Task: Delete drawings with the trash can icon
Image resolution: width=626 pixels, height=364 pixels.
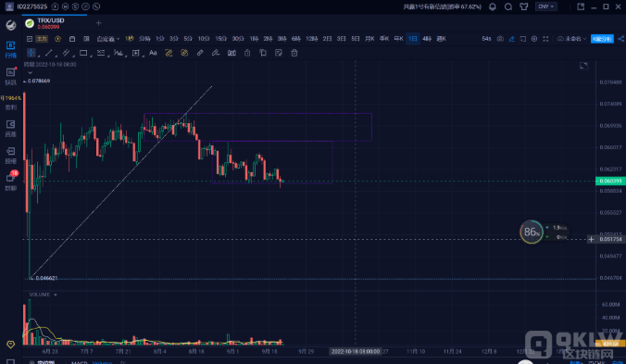Action: coord(294,53)
